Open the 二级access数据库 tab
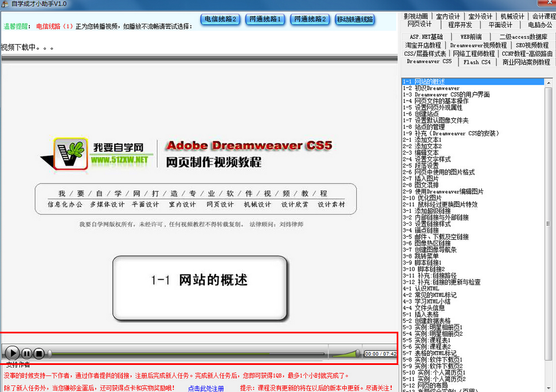Viewport: 556px width, 392px height. click(523, 37)
